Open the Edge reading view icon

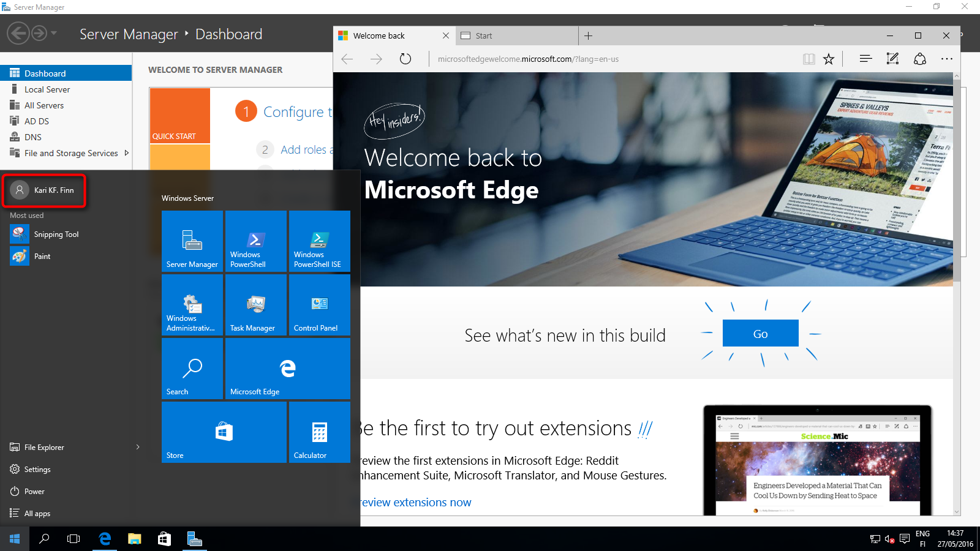coord(809,59)
